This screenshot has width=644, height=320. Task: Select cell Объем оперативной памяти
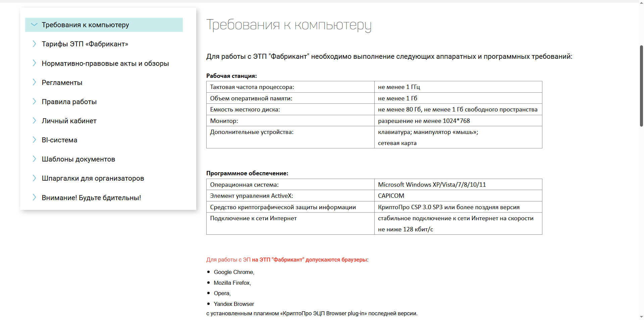click(290, 98)
